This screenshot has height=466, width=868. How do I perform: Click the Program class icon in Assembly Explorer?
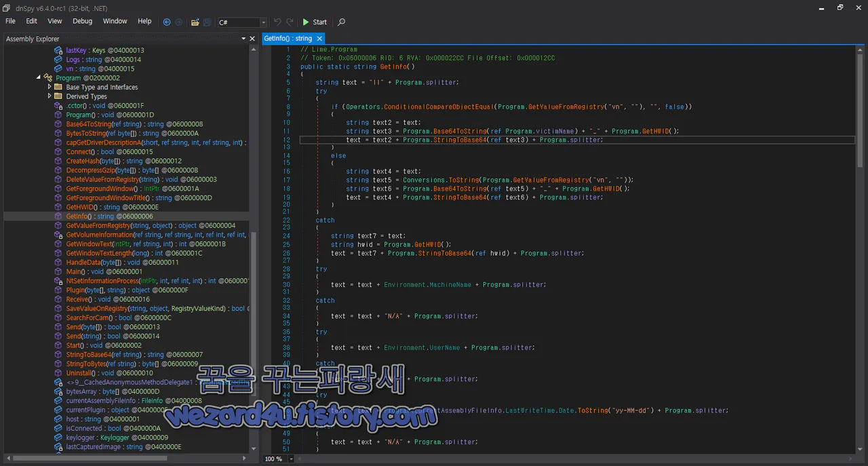click(x=47, y=77)
